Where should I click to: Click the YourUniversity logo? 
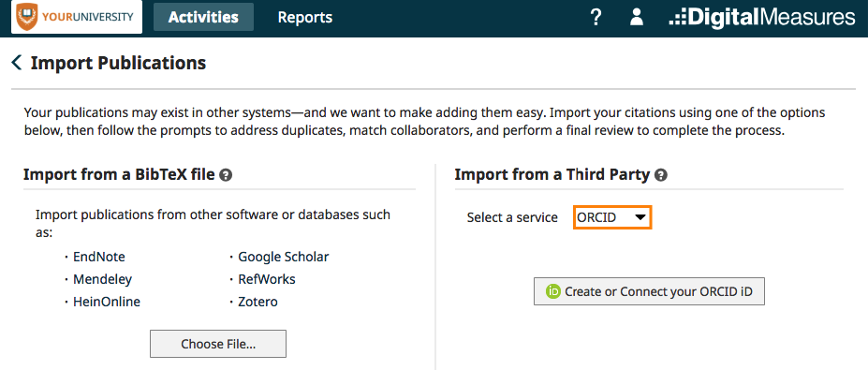76,17
